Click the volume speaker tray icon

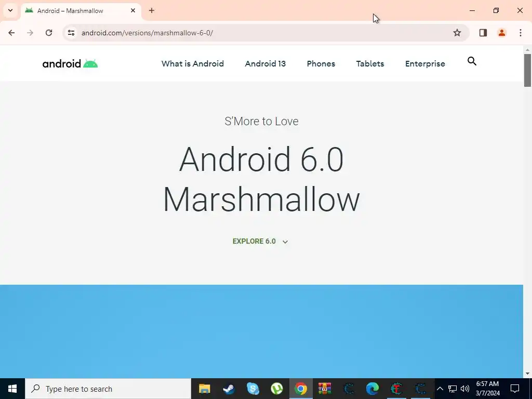[465, 389]
